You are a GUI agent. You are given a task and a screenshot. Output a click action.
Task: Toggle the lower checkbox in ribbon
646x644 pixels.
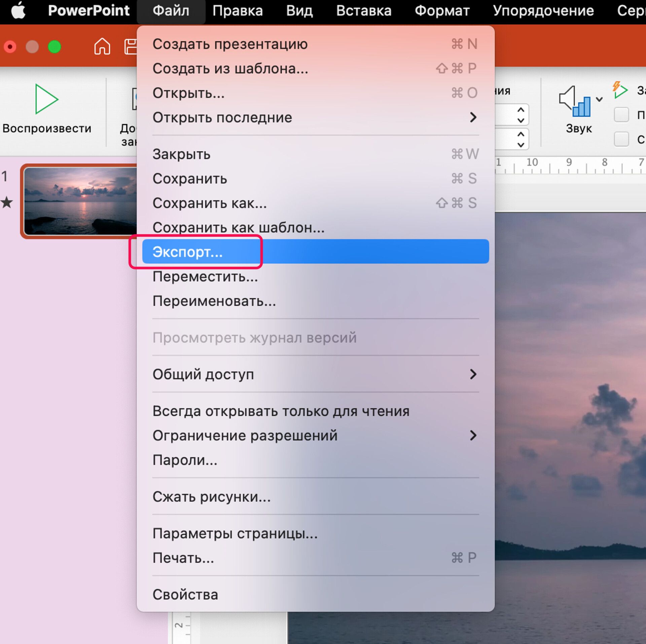point(621,139)
